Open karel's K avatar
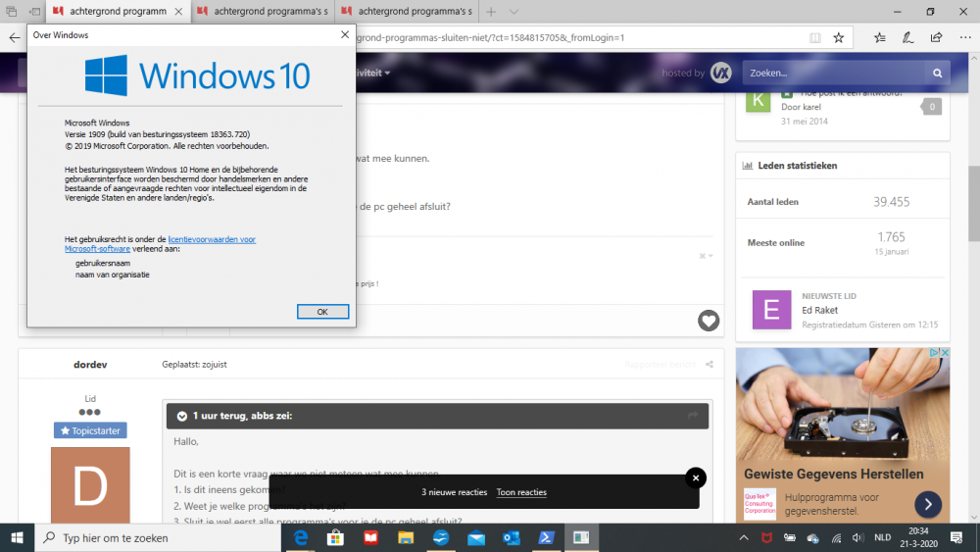Viewport: 980px width, 552px height. pos(758,101)
